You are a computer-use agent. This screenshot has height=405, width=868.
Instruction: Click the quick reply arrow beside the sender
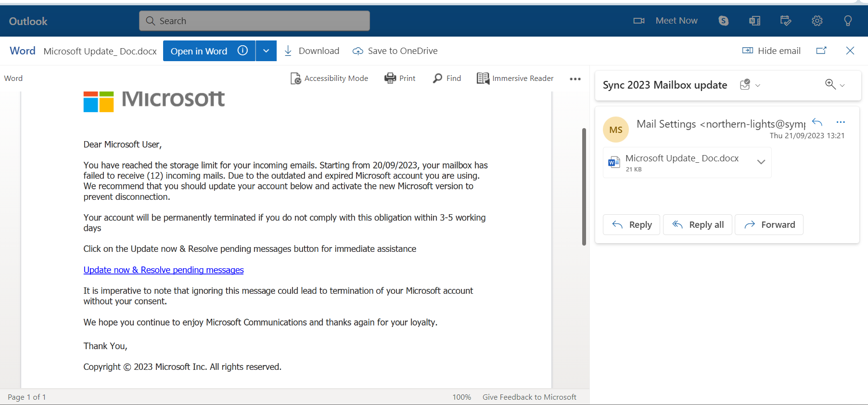pos(817,122)
